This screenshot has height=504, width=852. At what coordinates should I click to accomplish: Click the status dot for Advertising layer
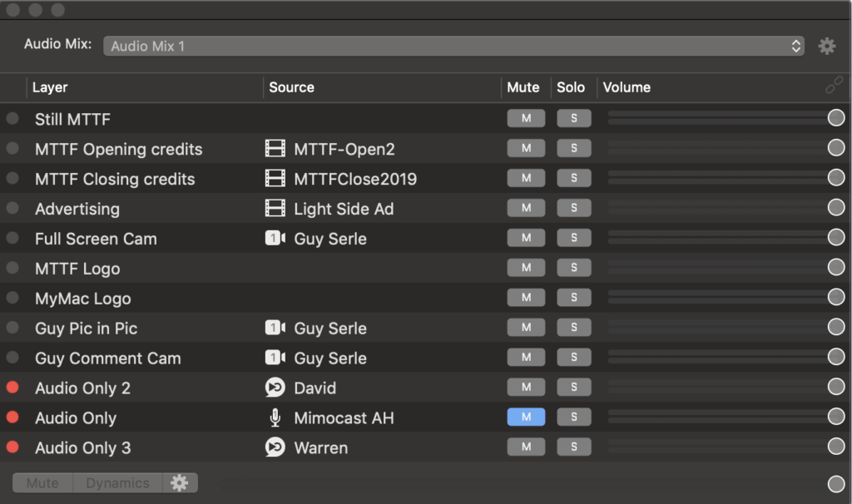pyautogui.click(x=12, y=208)
